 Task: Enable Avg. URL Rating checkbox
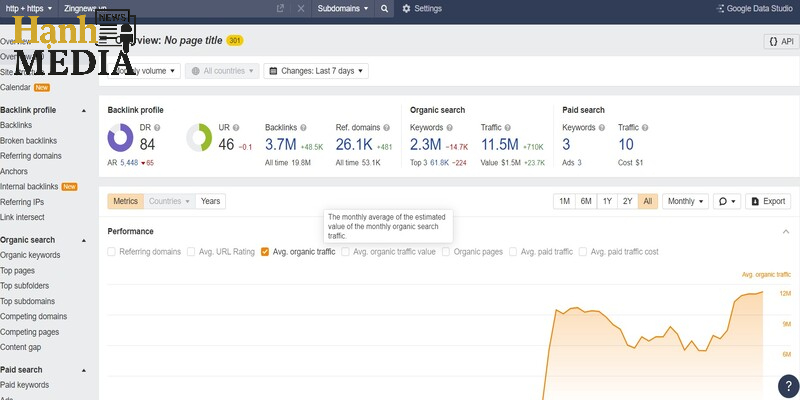coord(191,252)
